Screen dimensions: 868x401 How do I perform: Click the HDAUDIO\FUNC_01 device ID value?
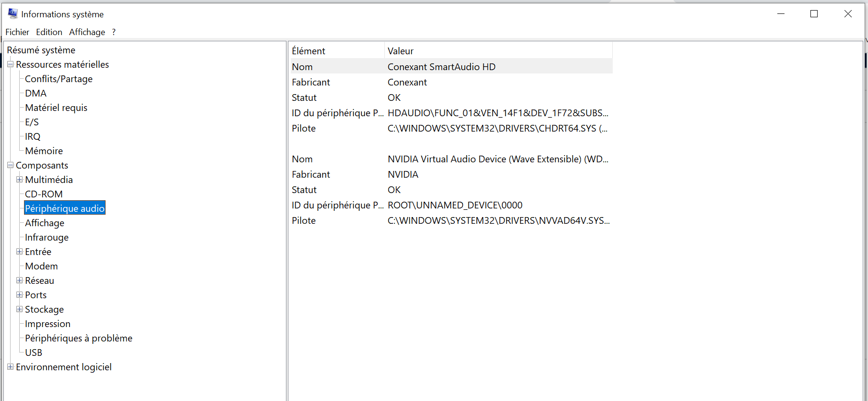pyautogui.click(x=498, y=113)
